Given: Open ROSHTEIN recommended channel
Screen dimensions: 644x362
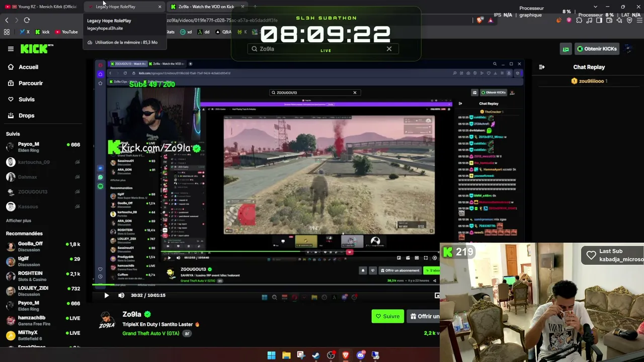Looking at the screenshot, I should click(x=43, y=276).
